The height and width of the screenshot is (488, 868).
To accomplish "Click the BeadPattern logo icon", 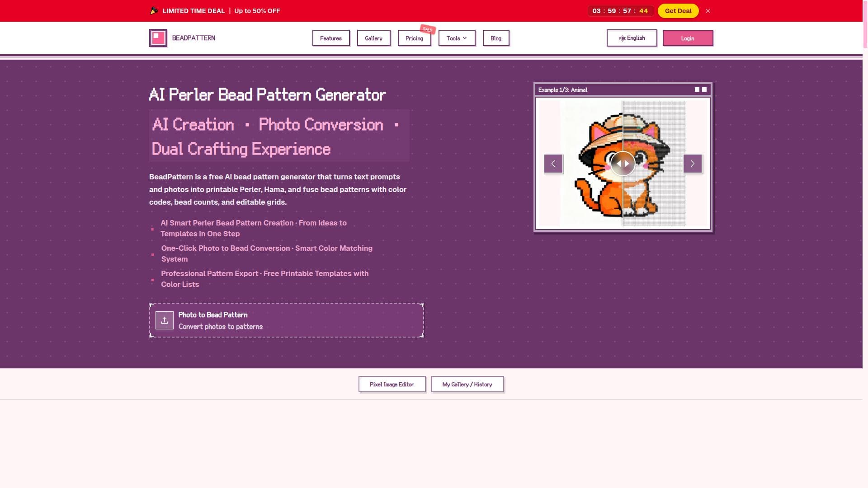I will point(158,38).
